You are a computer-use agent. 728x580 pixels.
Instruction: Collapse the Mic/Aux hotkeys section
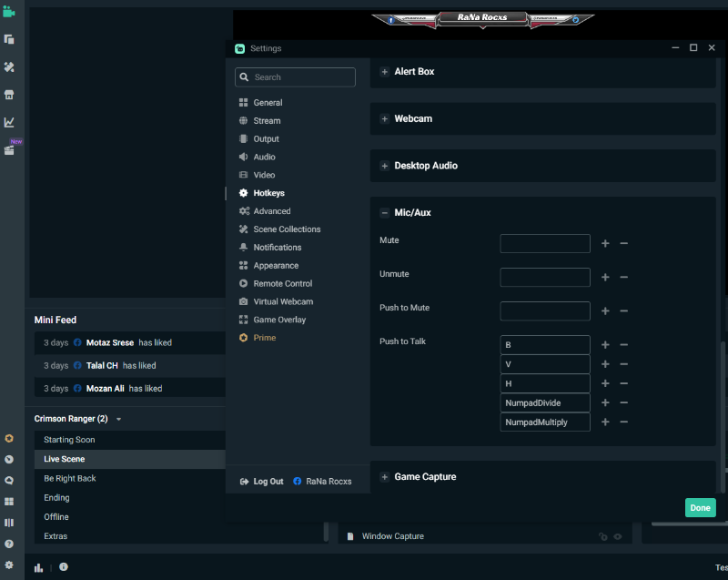pos(385,213)
